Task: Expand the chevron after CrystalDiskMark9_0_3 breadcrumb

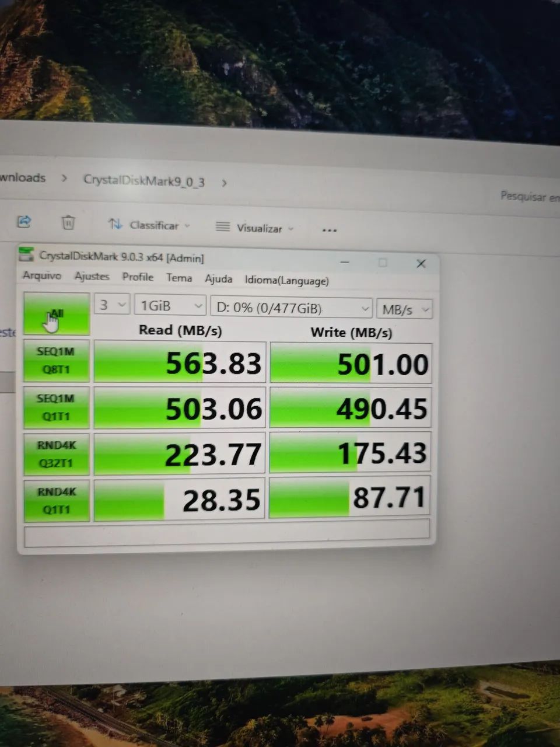Action: point(224,183)
